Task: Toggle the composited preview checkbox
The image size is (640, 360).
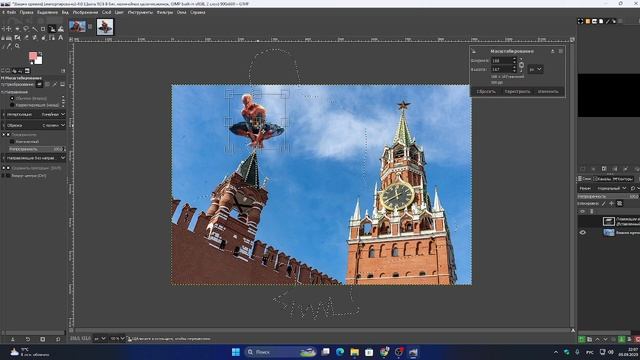Action: point(12,142)
